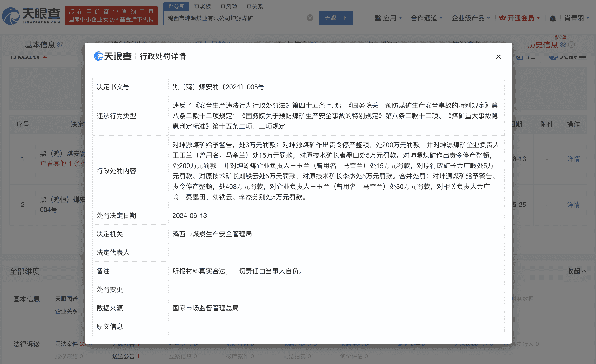Click the 应用 grid icon
596x364 pixels.
(x=378, y=18)
